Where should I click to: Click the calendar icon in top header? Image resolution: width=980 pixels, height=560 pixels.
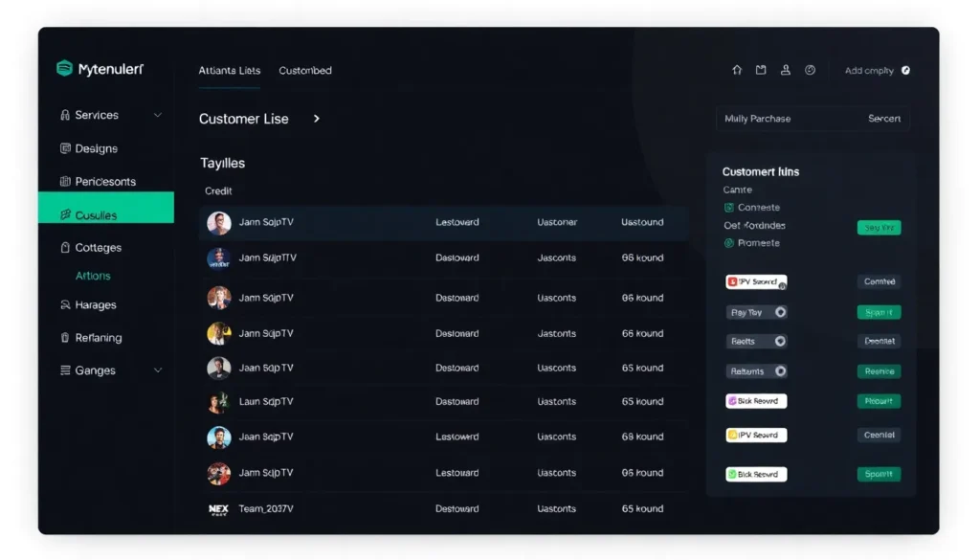[x=761, y=70]
